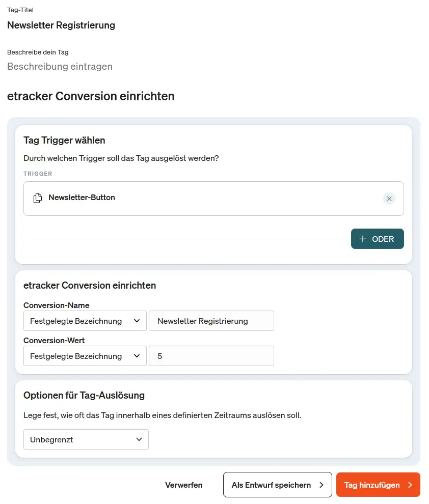Open the Festgelegte Bezeichnung dropdown under Conversion-Name
The width and height of the screenshot is (429, 504).
coord(85,321)
